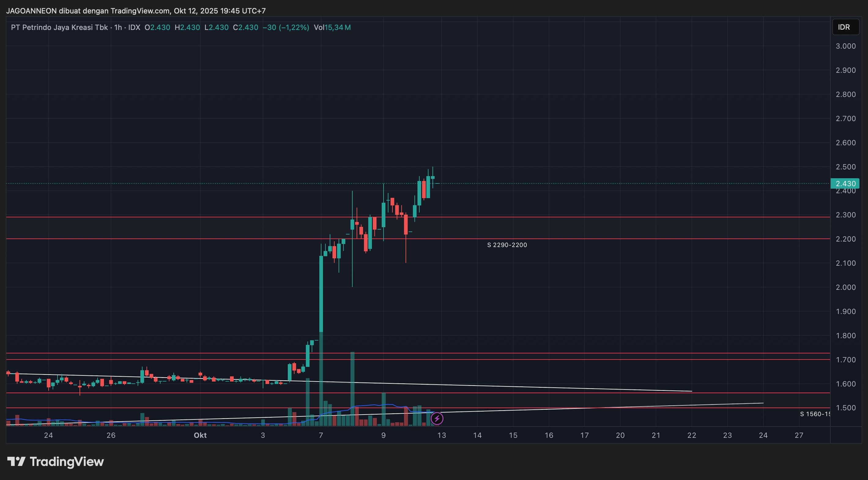Click the current price label 2.430
Screen dimensions: 868x480
845,183
